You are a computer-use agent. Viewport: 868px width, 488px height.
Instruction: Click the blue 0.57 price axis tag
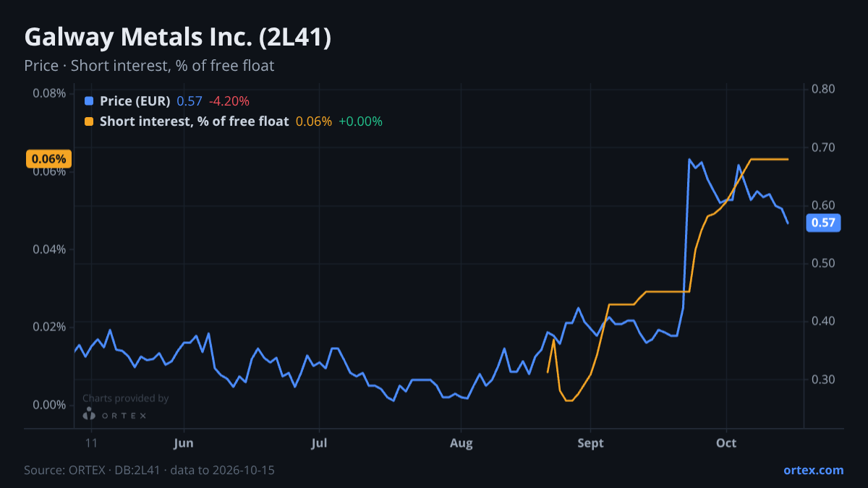click(x=823, y=223)
